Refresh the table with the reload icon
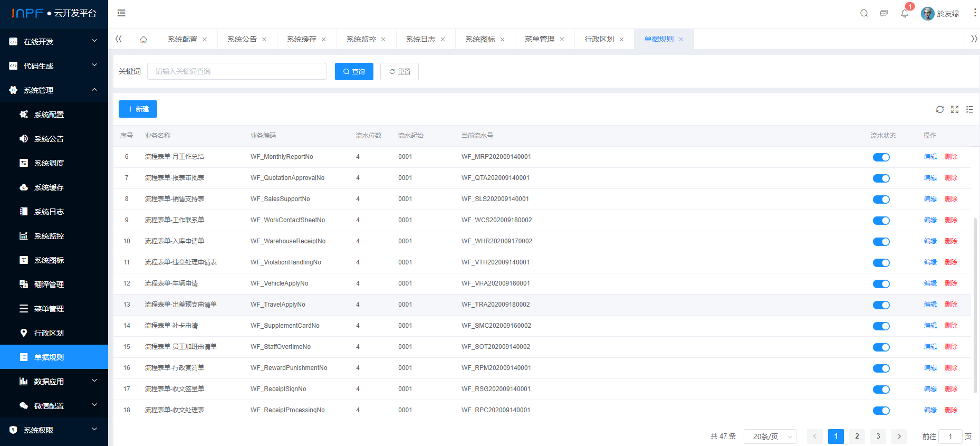Image resolution: width=980 pixels, height=446 pixels. point(940,109)
